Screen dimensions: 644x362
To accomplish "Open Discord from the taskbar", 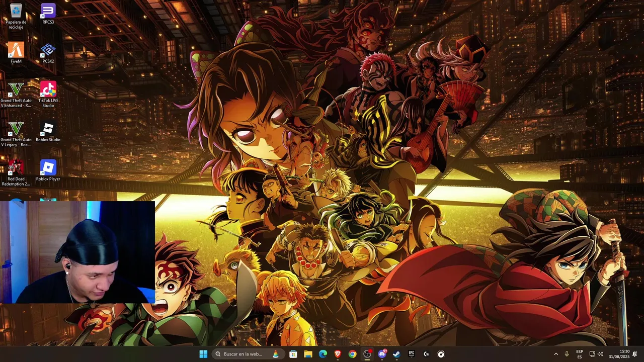I will pyautogui.click(x=382, y=354).
